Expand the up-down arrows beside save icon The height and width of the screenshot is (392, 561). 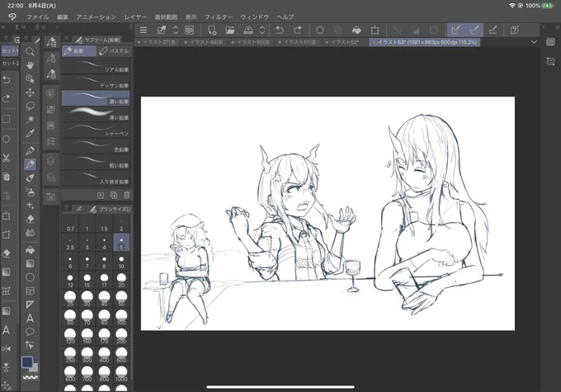[x=262, y=30]
